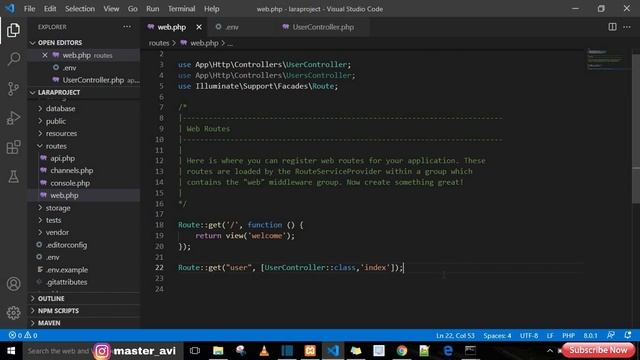Screen dimensions: 640x360
Task: Click the Ln 22, Col 53 status
Action: (455, 336)
